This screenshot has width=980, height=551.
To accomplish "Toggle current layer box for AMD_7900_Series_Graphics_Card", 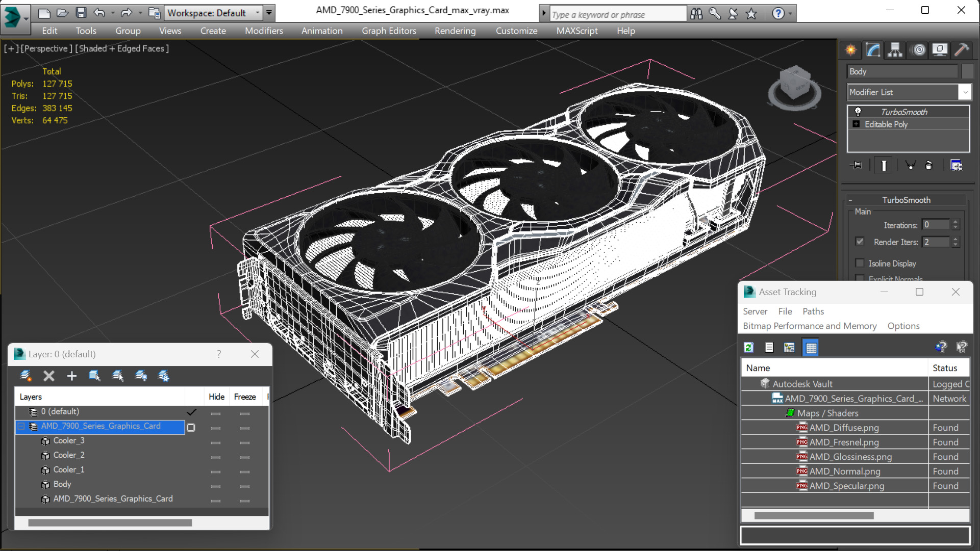I will point(191,428).
